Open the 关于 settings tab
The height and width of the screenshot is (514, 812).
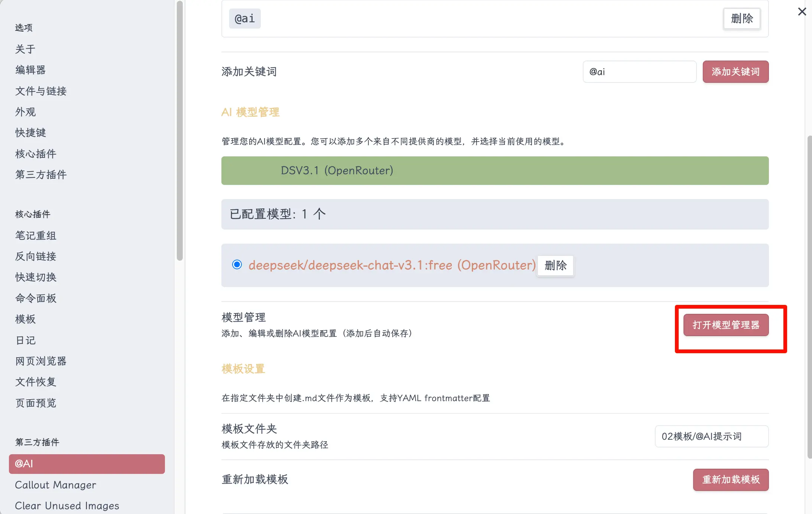pos(25,49)
